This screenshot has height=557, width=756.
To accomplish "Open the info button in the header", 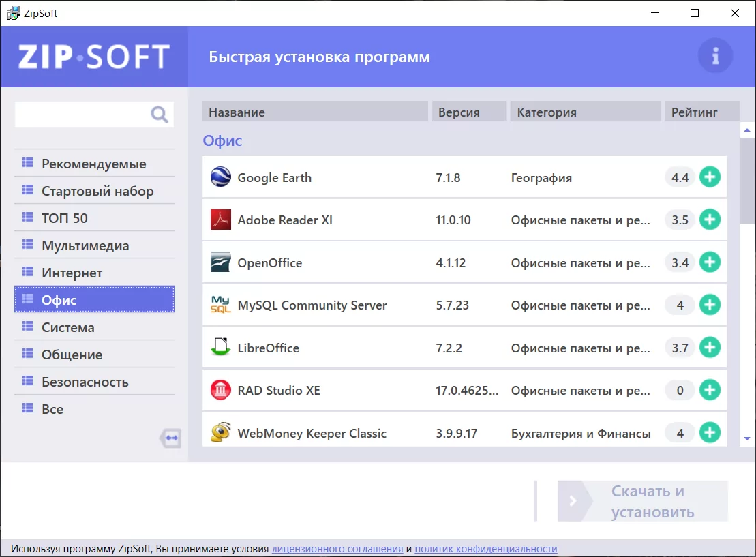I will tap(716, 56).
